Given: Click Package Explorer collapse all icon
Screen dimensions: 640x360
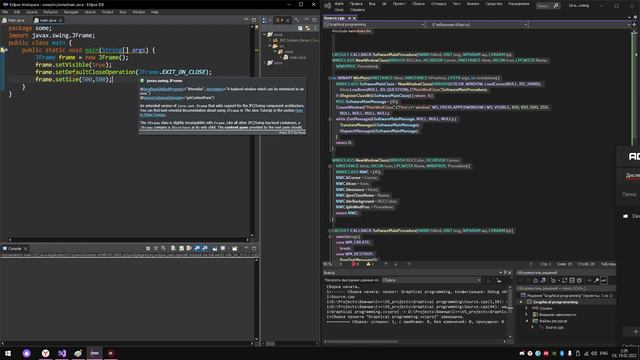Looking at the screenshot, I should tap(300, 28).
